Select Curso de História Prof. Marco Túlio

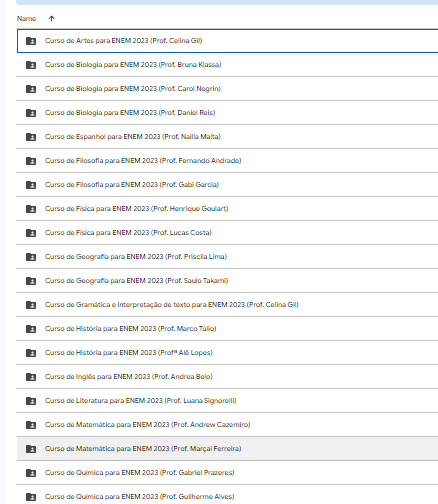[x=227, y=329]
